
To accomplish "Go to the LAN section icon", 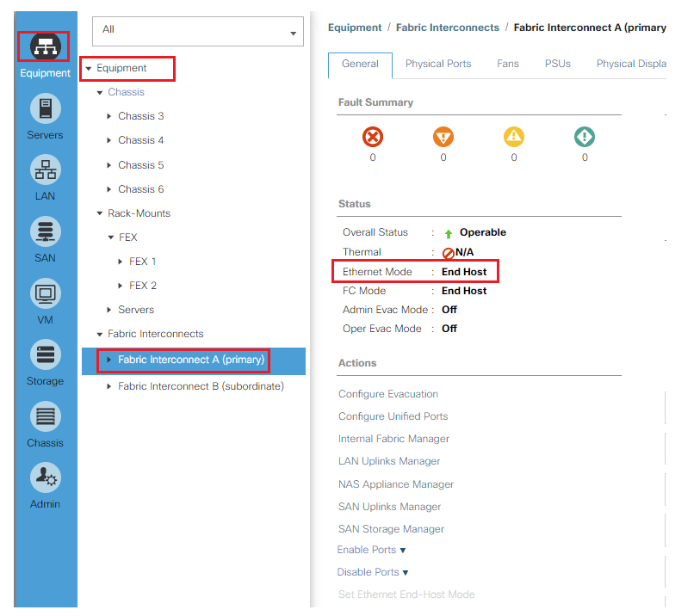I will [45, 170].
